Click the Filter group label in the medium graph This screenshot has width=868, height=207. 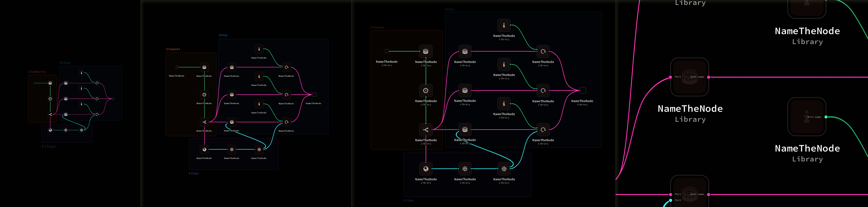194,173
